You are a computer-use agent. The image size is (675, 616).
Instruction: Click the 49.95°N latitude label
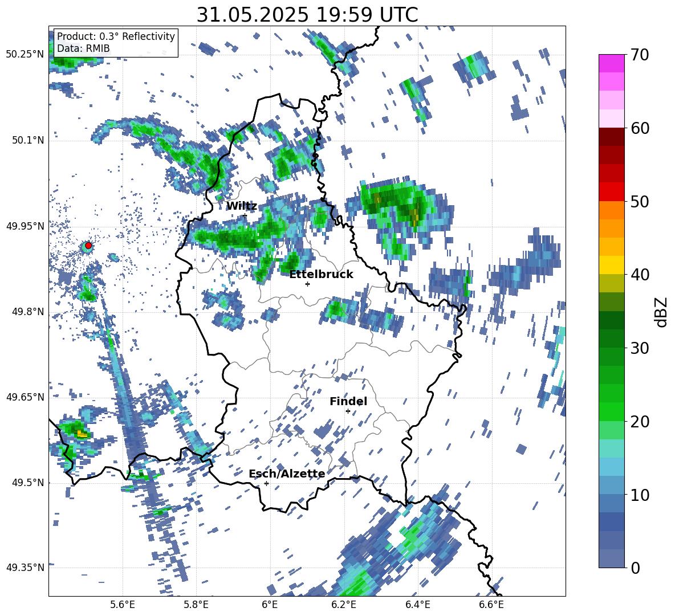[x=25, y=226]
